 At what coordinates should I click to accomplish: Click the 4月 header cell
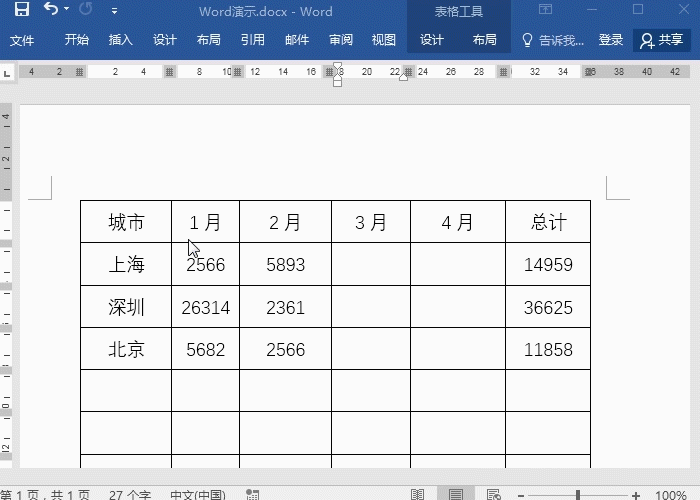tap(458, 222)
